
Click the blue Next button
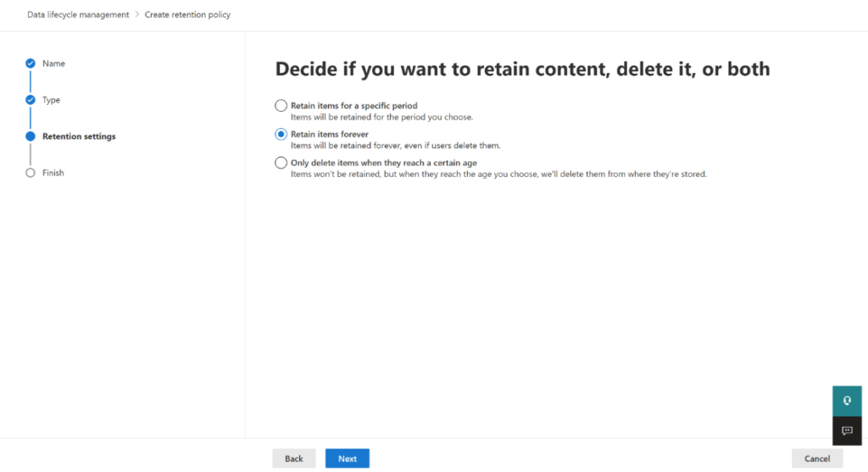point(347,458)
